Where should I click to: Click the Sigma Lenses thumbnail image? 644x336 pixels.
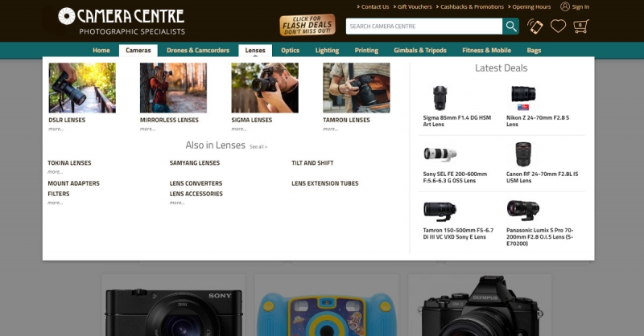point(265,88)
